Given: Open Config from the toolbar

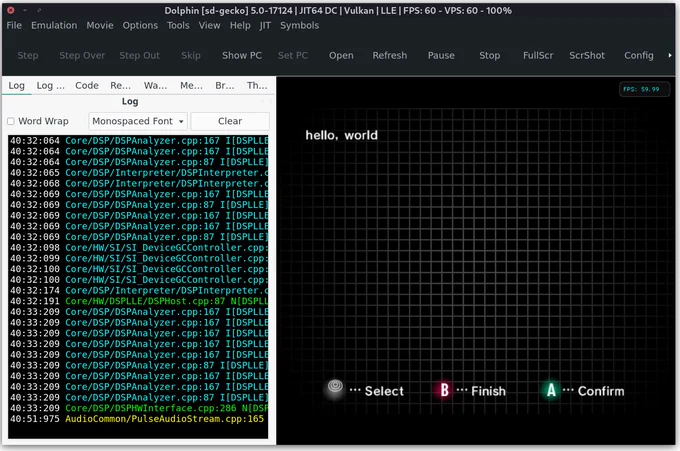Looking at the screenshot, I should coord(639,56).
